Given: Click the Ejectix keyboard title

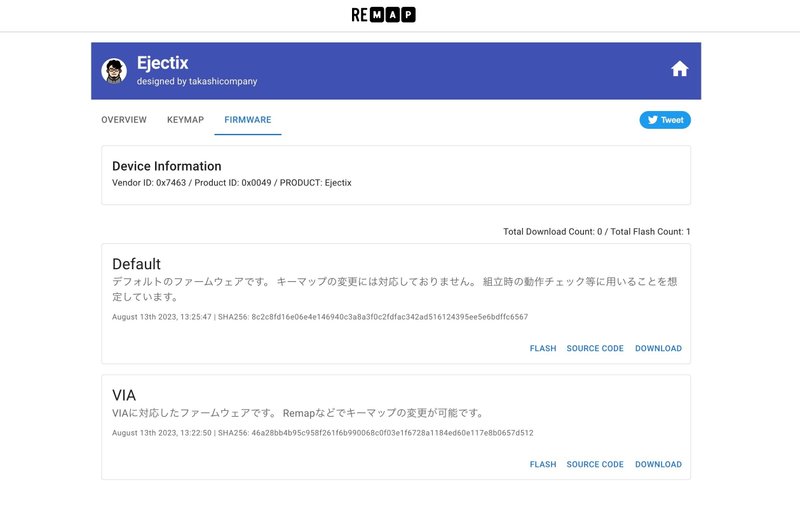Looking at the screenshot, I should [x=162, y=63].
